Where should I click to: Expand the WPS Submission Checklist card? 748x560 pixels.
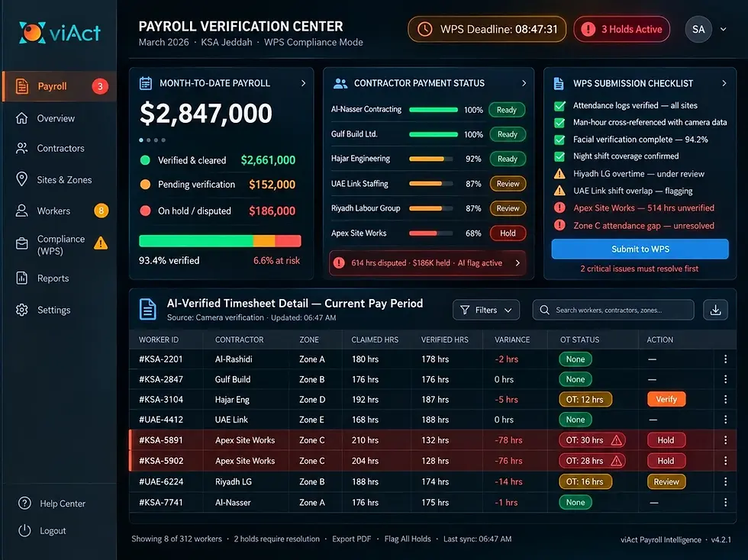(724, 83)
